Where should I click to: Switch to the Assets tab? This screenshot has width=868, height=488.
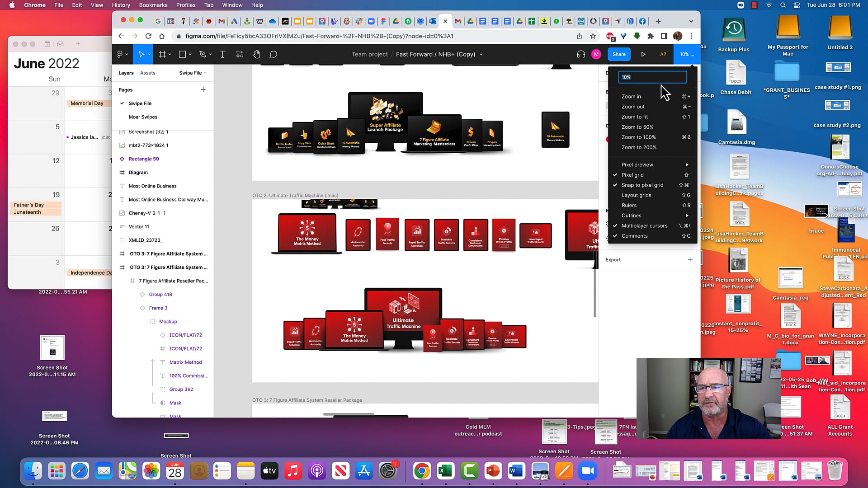click(147, 73)
